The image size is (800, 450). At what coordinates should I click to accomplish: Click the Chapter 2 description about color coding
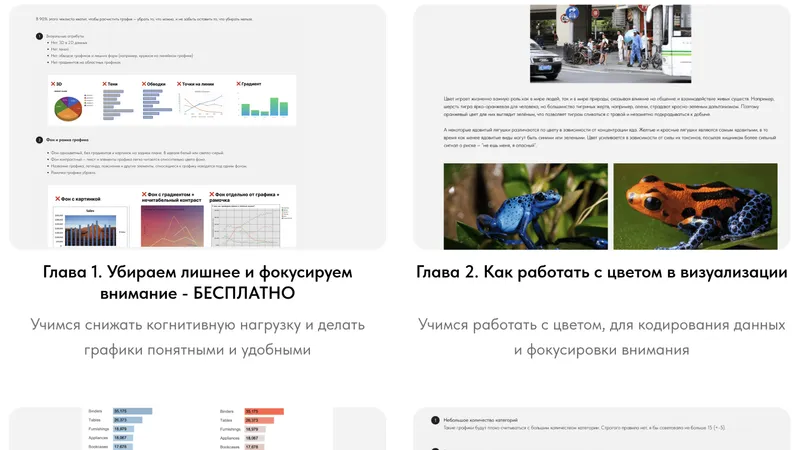(x=600, y=337)
